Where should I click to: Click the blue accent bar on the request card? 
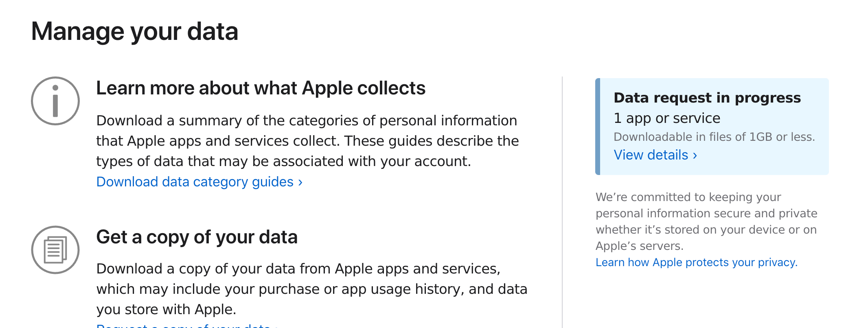[598, 127]
